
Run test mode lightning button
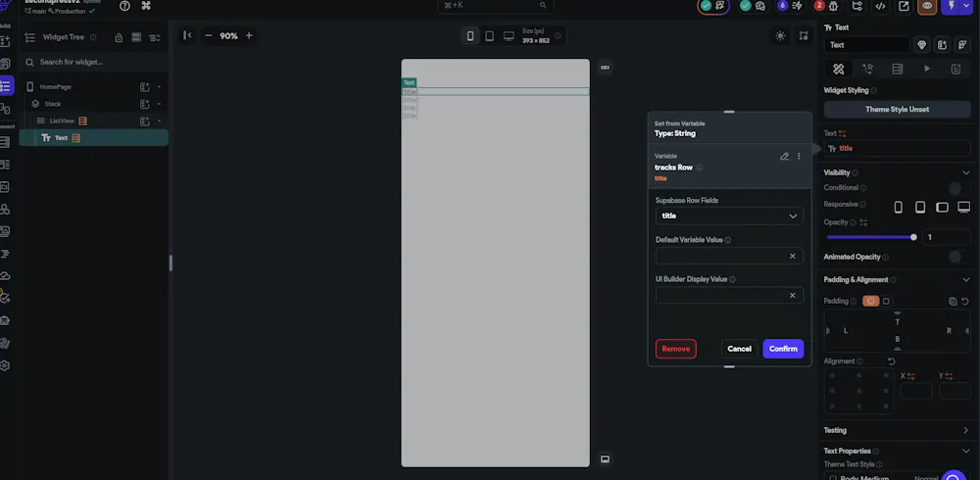952,6
